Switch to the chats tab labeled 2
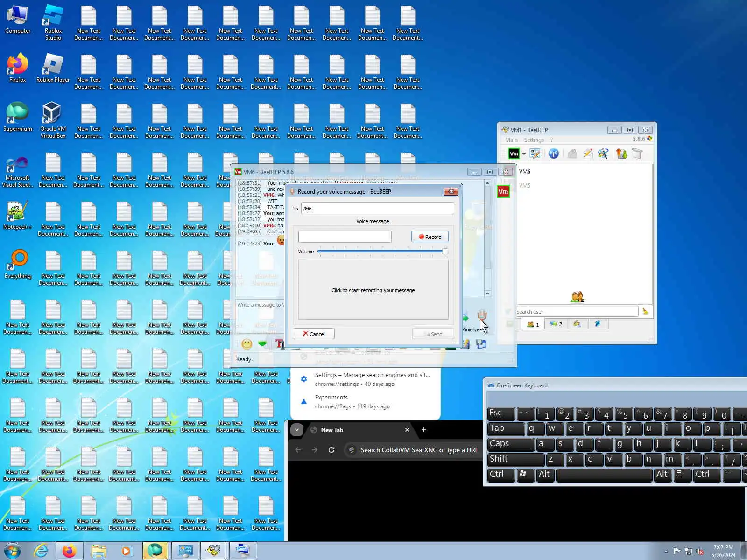 click(556, 324)
